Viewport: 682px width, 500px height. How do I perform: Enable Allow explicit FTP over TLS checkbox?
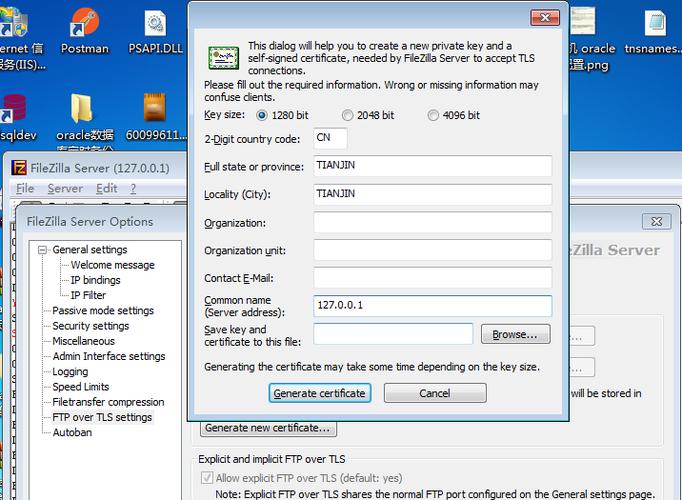(x=207, y=478)
